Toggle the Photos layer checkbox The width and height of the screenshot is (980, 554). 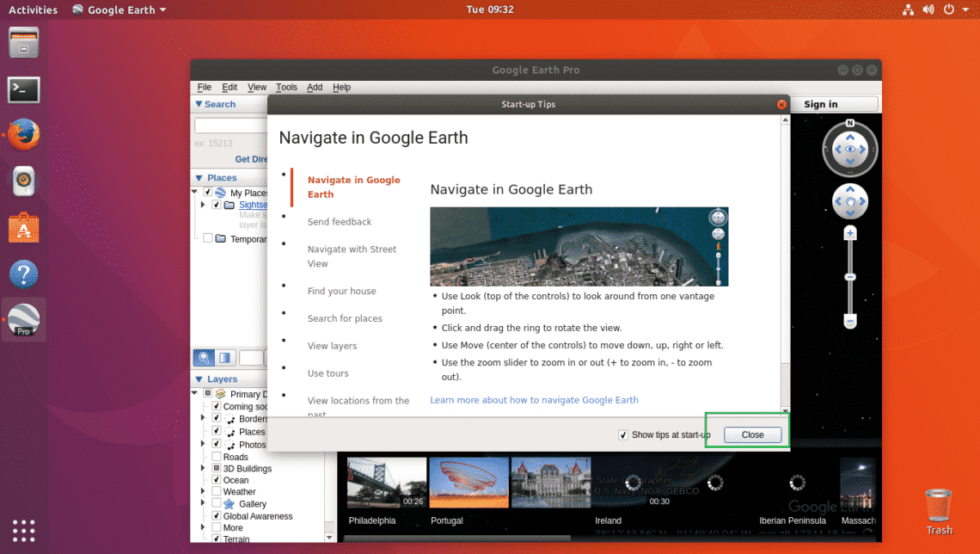pos(217,444)
